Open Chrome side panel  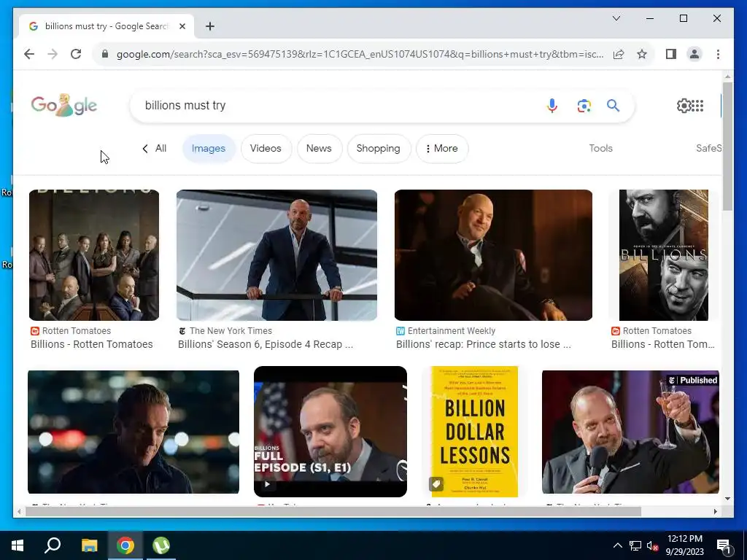pyautogui.click(x=671, y=54)
